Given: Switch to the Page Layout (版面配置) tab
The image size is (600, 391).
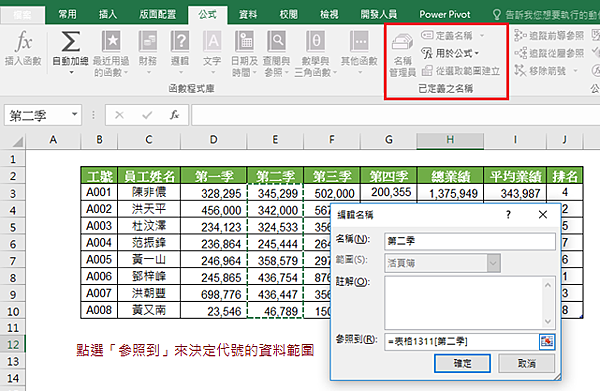Looking at the screenshot, I should pos(157,15).
